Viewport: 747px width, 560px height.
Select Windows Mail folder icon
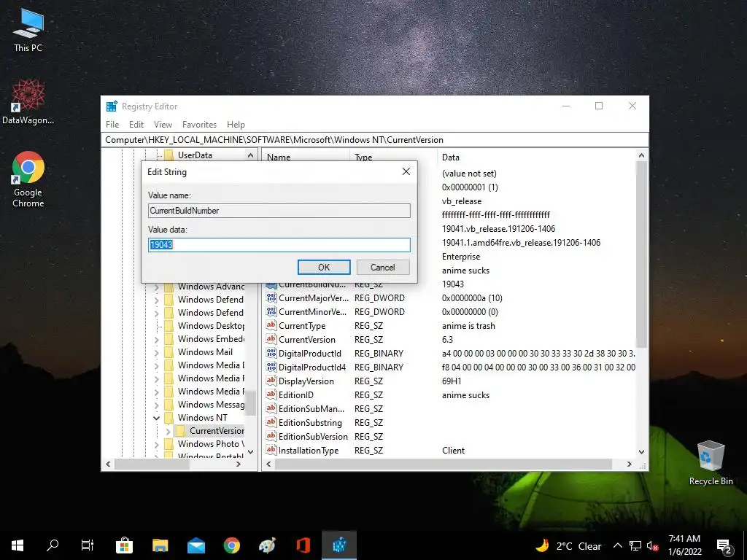pos(169,352)
